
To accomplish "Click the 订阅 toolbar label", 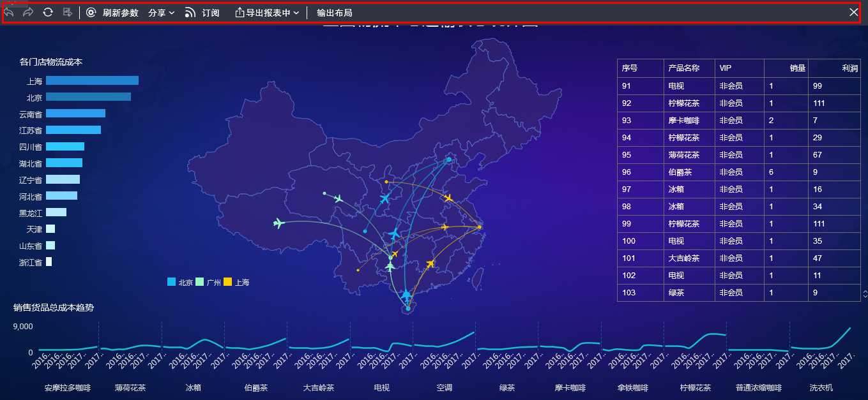I will [x=211, y=12].
